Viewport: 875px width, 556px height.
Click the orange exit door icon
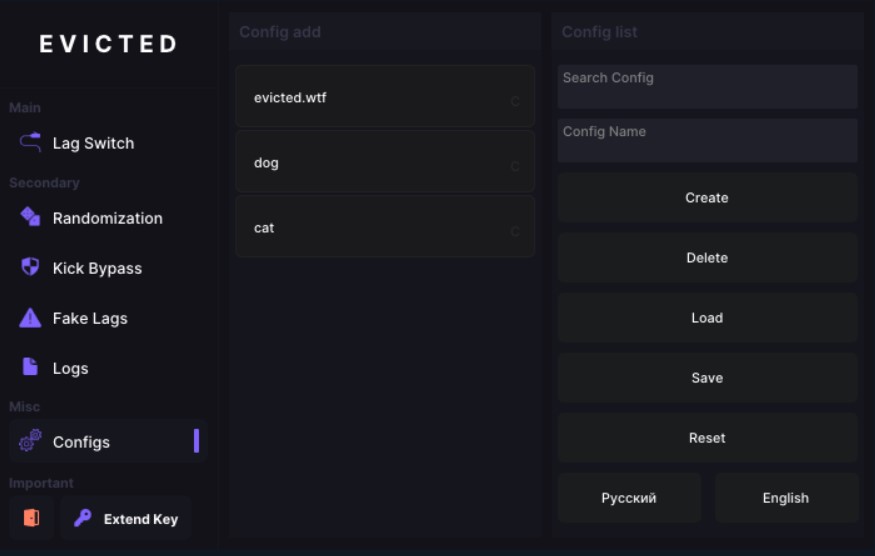coord(31,518)
